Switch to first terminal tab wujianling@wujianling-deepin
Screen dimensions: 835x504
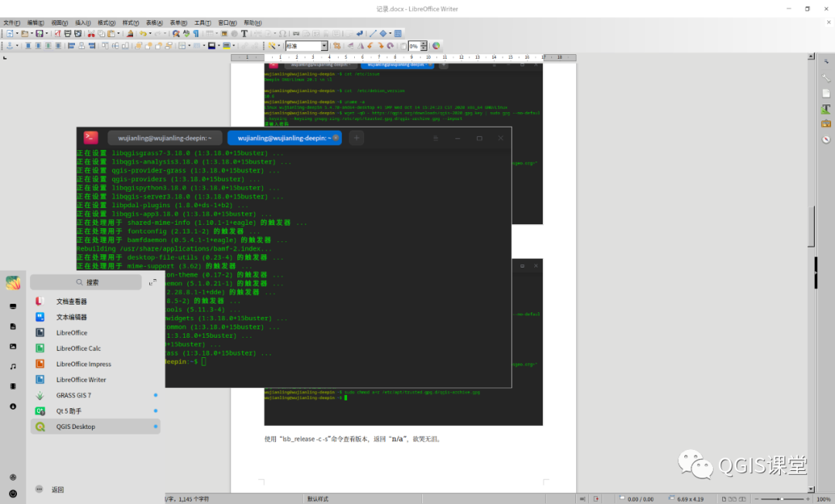click(165, 138)
